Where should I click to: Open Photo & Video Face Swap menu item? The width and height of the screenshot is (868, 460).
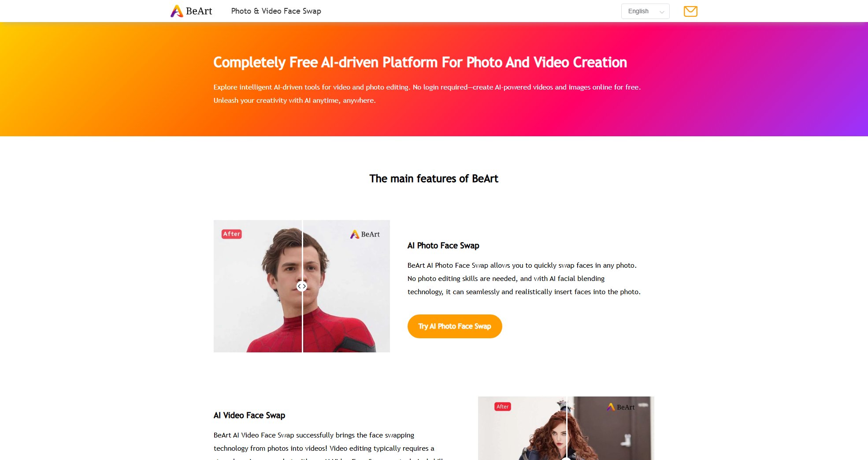coord(276,11)
